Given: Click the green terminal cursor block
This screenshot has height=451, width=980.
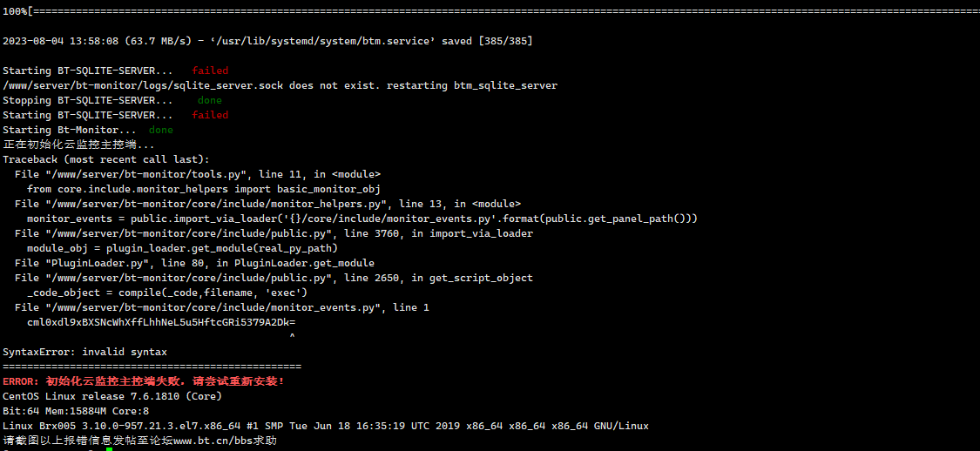Looking at the screenshot, I should 110,449.
